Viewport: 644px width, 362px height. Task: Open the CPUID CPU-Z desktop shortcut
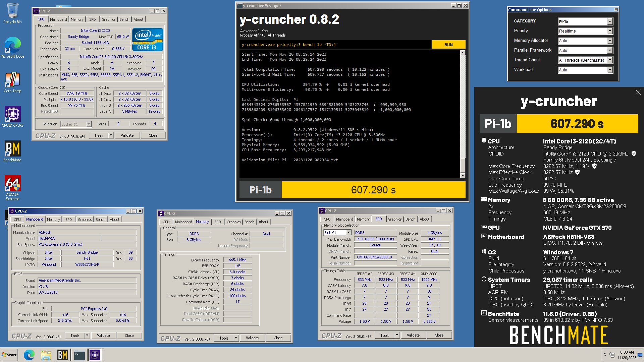[12, 117]
